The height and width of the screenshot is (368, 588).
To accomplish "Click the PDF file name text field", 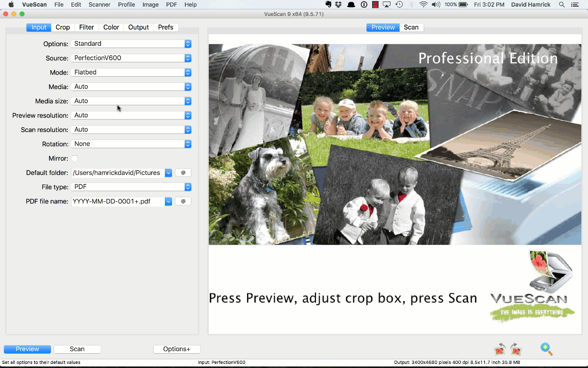I will tap(117, 201).
